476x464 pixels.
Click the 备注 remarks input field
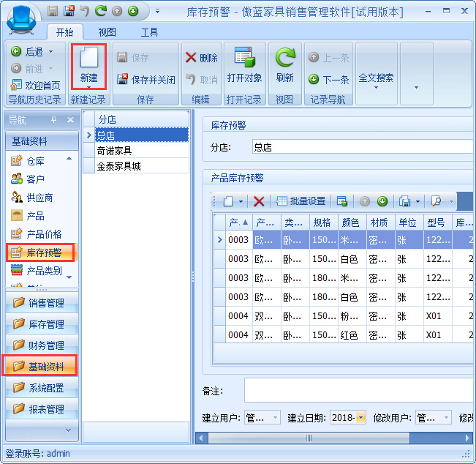[x=358, y=391]
